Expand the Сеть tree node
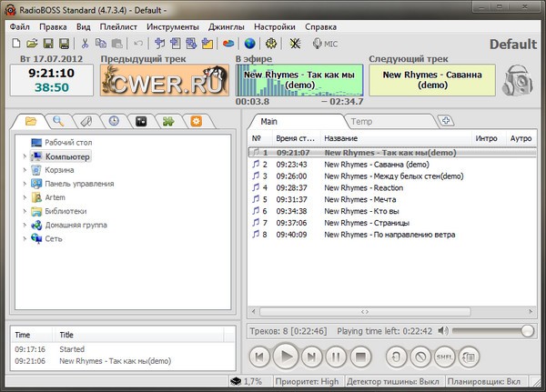This screenshot has width=546, height=392. (25, 238)
